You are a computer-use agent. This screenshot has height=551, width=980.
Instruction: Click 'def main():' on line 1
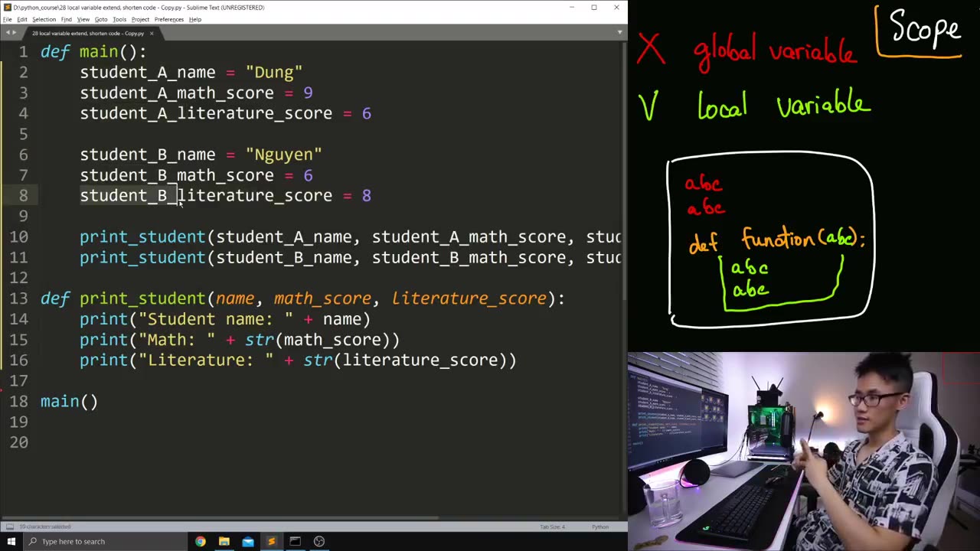tap(93, 52)
